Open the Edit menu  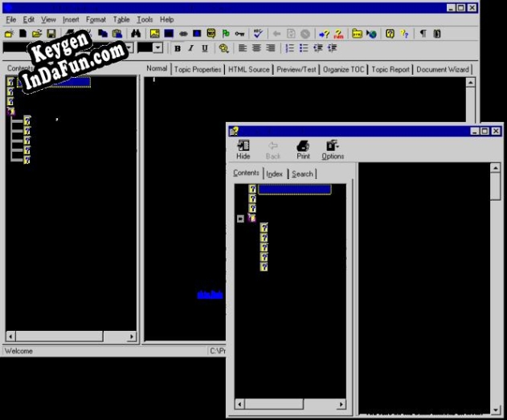[28, 20]
